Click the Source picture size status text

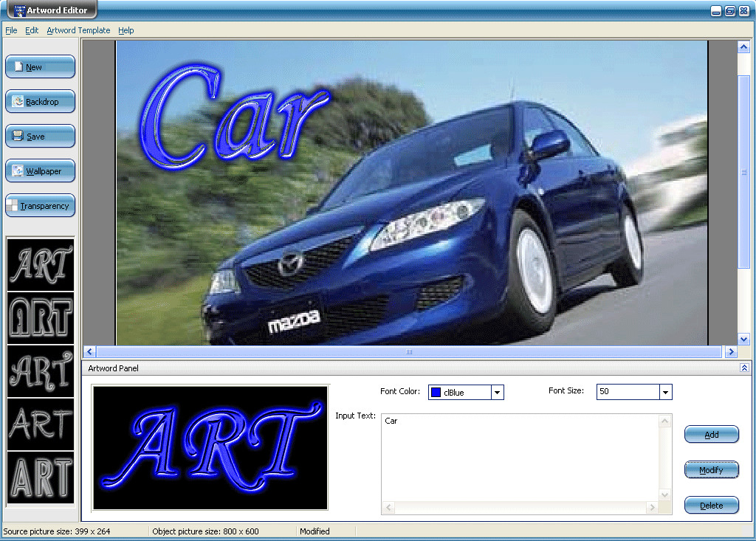57,531
